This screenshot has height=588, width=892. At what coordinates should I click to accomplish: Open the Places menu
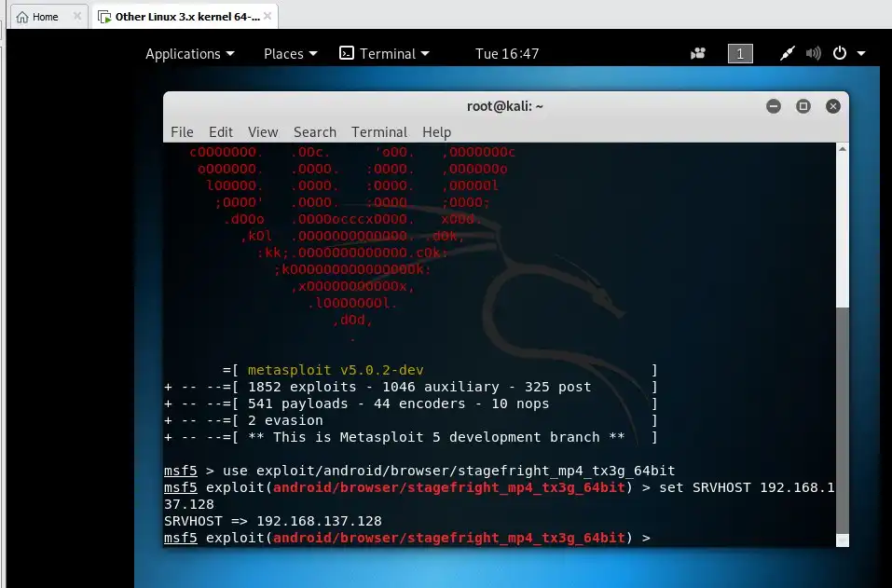(290, 53)
